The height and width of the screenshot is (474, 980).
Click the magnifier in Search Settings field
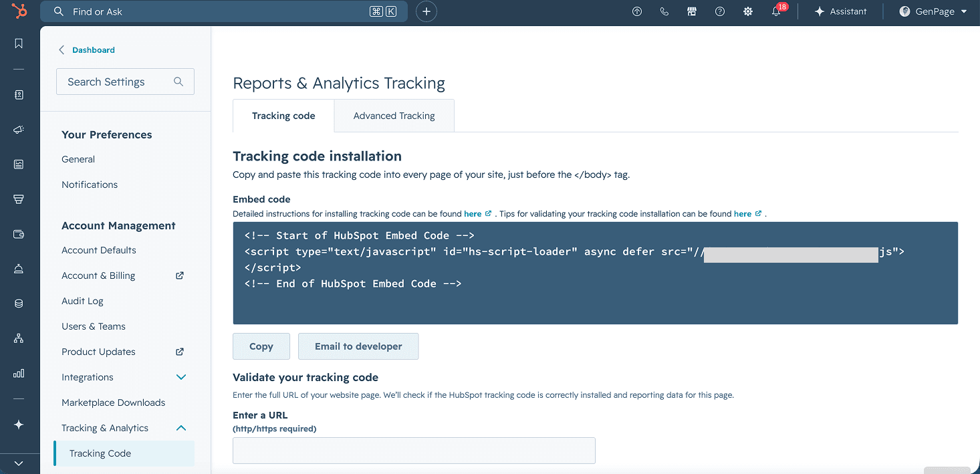[178, 82]
